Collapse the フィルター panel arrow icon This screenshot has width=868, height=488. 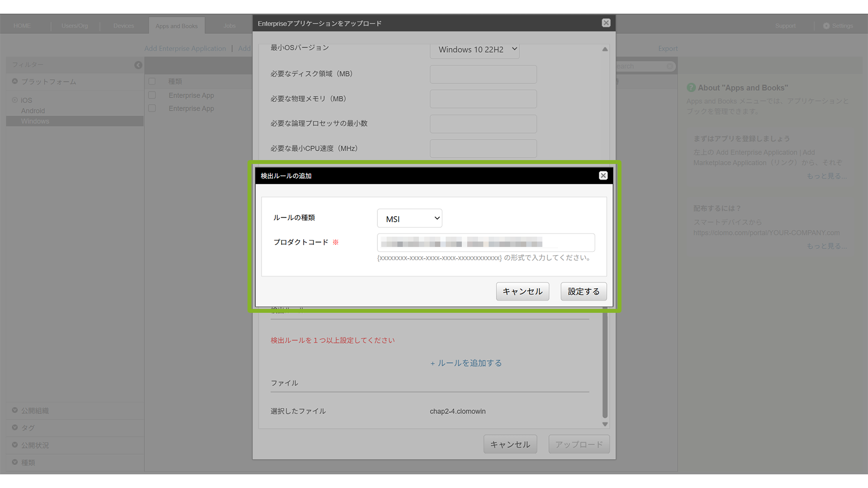pyautogui.click(x=138, y=65)
